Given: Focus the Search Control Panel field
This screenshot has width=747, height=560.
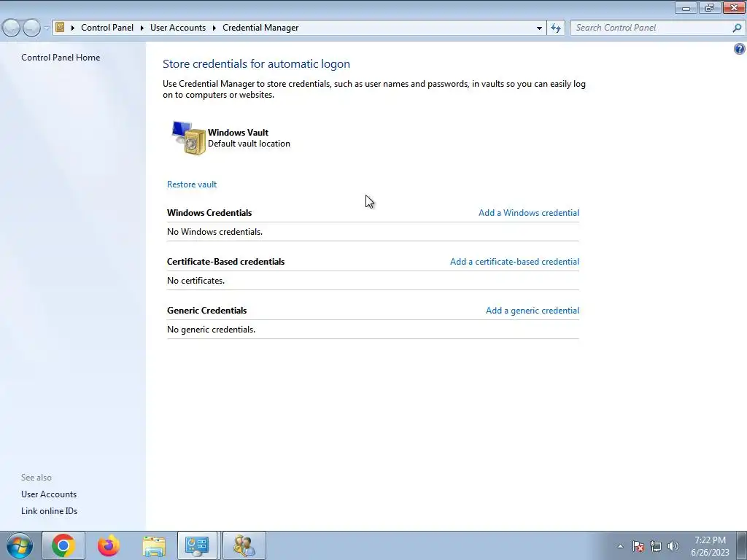Looking at the screenshot, I should (650, 28).
